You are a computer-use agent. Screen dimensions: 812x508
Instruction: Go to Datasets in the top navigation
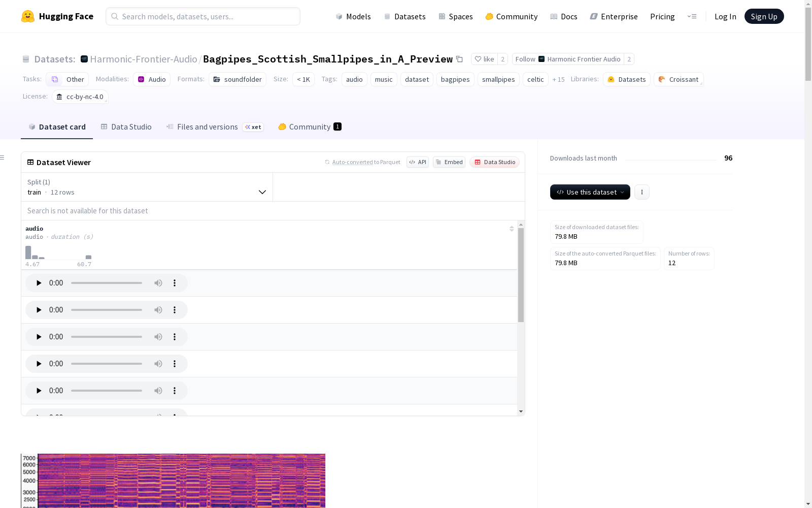[404, 16]
